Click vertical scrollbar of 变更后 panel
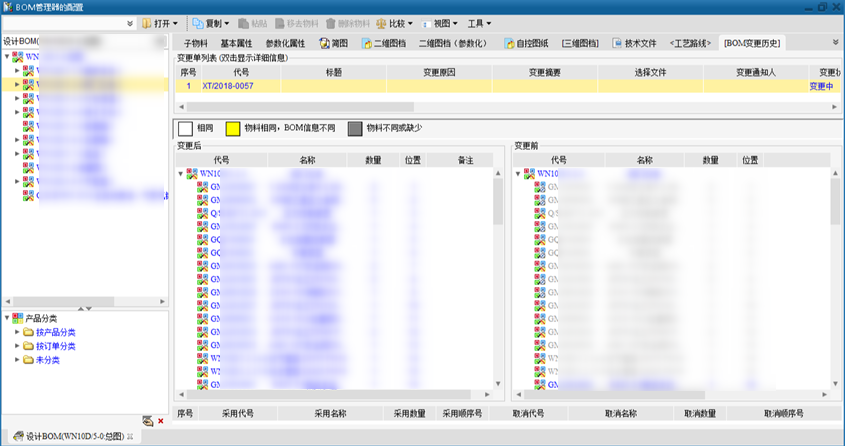 (498, 201)
